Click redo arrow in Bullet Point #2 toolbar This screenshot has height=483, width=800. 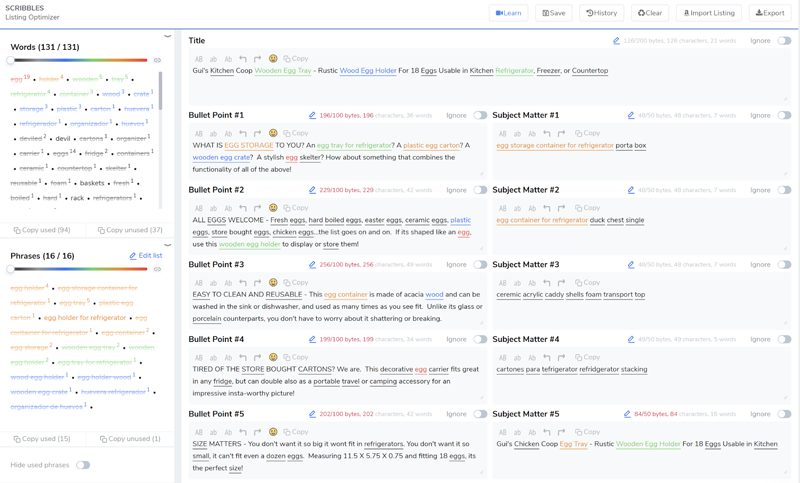click(257, 208)
